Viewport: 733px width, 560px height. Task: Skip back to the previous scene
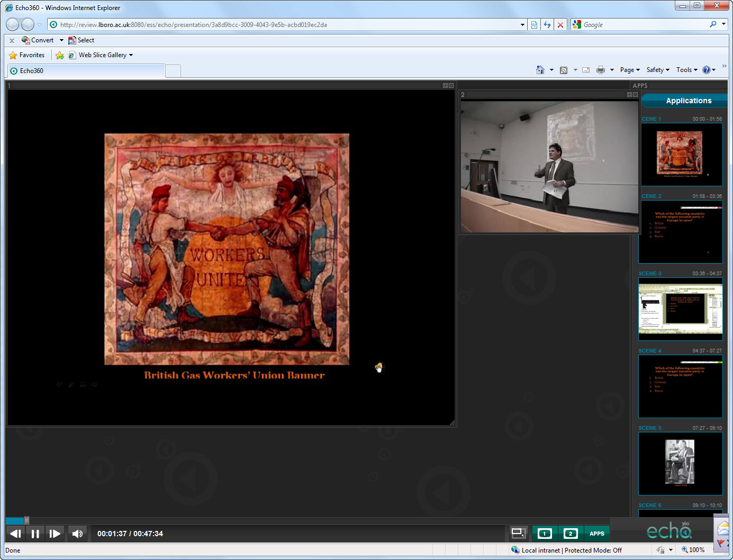[x=16, y=534]
